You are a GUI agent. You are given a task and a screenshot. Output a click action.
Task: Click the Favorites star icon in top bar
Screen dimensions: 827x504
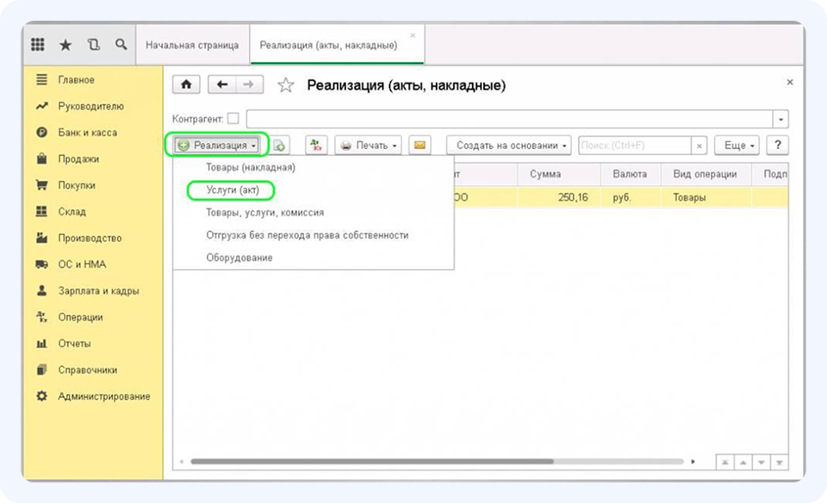[65, 44]
